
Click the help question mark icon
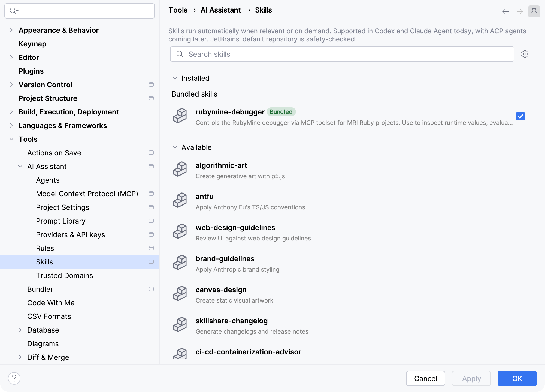(14, 378)
